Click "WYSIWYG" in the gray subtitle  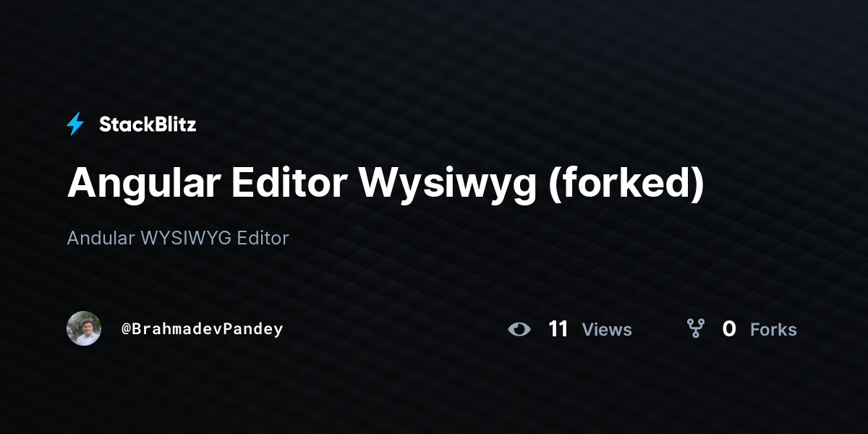pos(187,238)
